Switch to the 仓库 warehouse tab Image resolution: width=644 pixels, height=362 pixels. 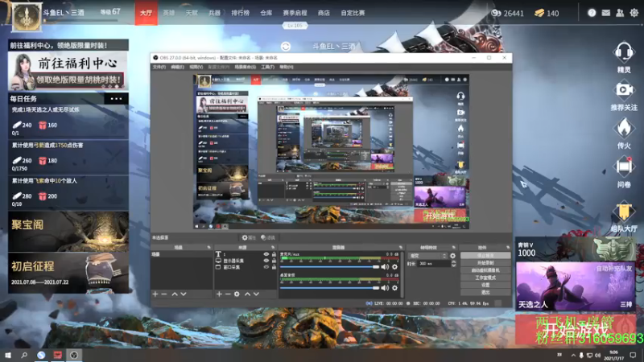266,13
